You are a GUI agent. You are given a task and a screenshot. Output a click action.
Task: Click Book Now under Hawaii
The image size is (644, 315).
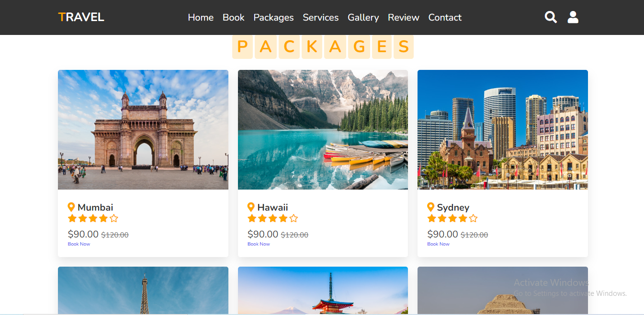[259, 244]
